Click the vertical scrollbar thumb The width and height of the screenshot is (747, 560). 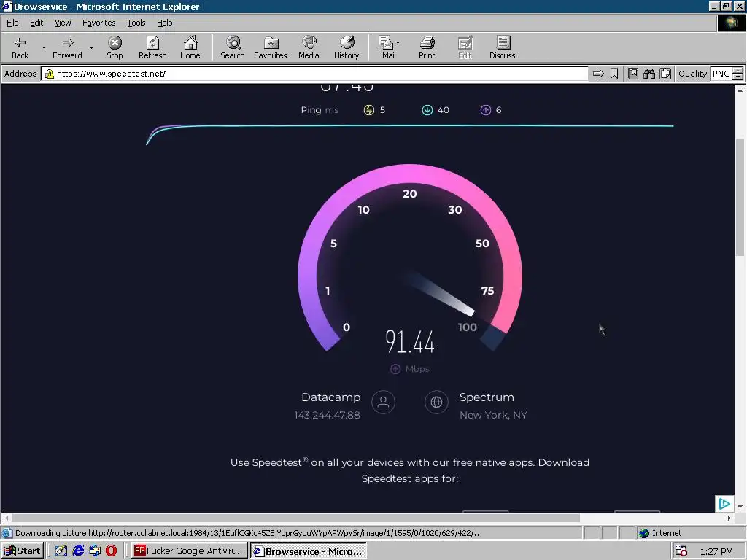740,198
